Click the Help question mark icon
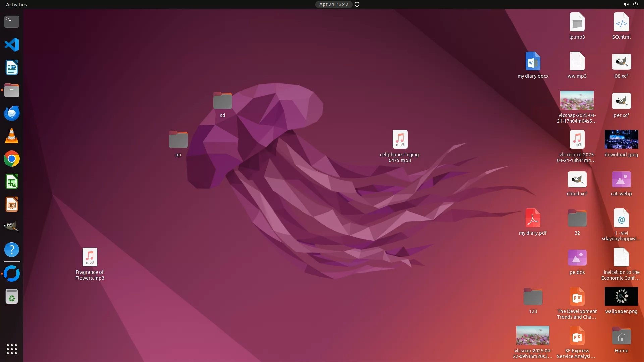Image resolution: width=644 pixels, height=362 pixels. [12, 250]
